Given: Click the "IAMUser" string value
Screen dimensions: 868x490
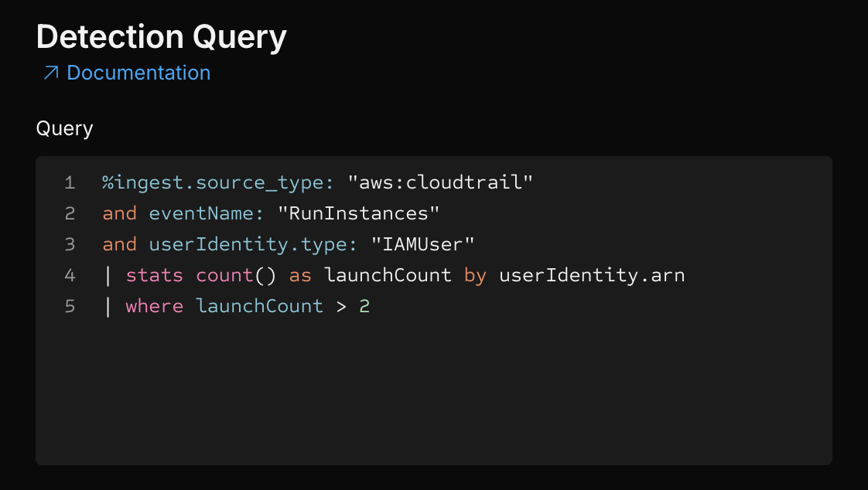Looking at the screenshot, I should coord(422,244).
